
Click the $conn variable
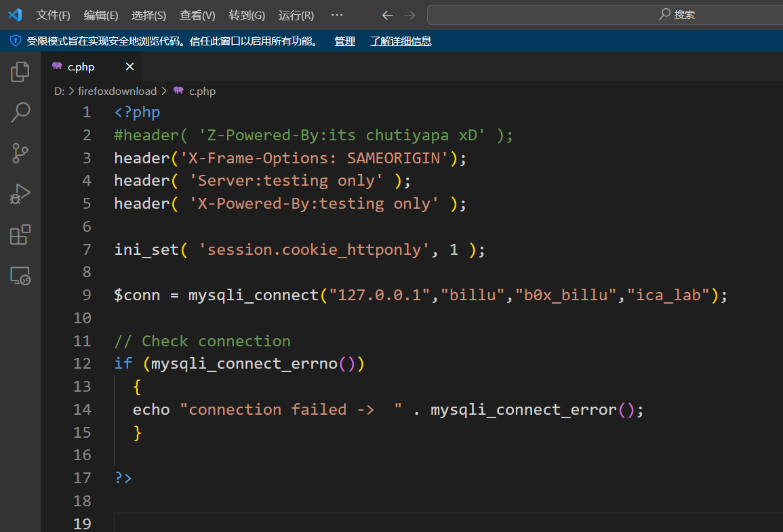click(x=137, y=295)
